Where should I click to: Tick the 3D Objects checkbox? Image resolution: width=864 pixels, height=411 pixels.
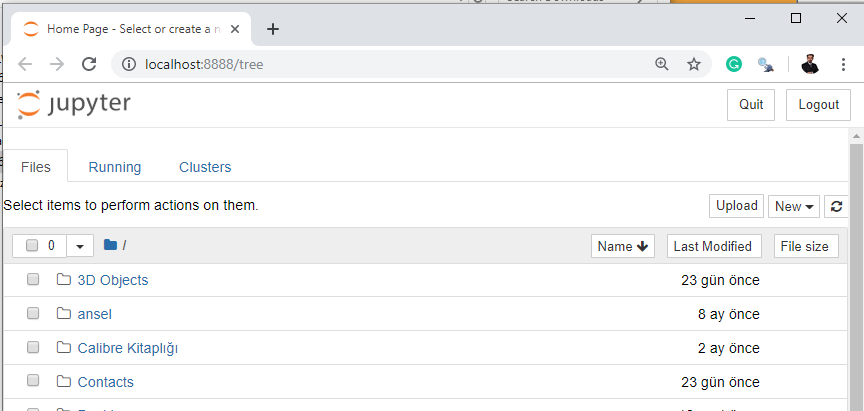pyautogui.click(x=33, y=279)
